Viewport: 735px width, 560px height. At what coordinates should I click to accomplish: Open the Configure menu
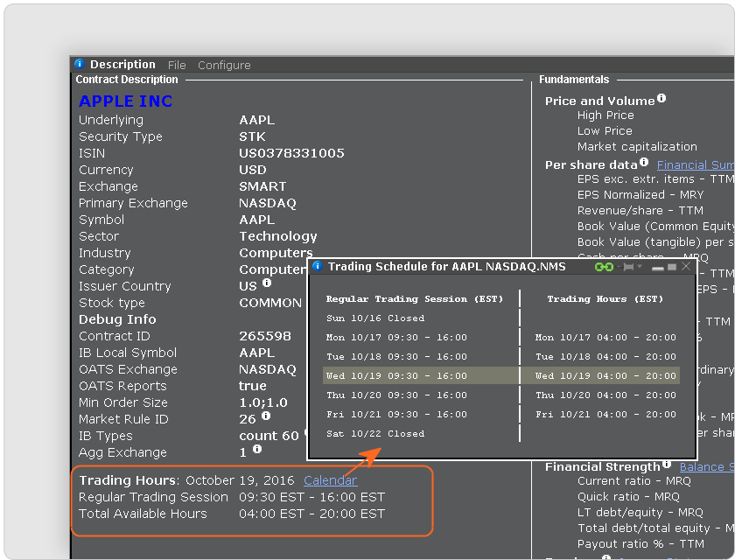pyautogui.click(x=224, y=65)
